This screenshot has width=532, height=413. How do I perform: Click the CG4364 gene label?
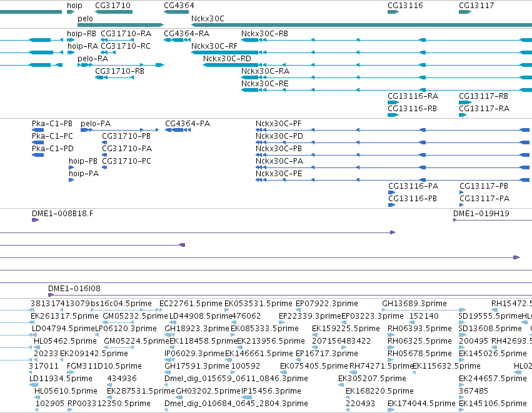pyautogui.click(x=179, y=6)
